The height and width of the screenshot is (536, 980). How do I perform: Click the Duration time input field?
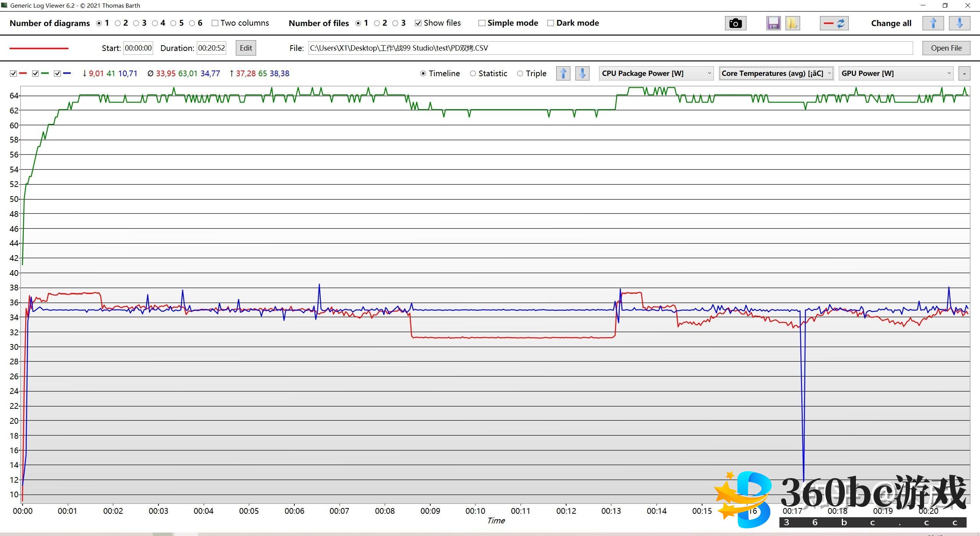click(211, 48)
